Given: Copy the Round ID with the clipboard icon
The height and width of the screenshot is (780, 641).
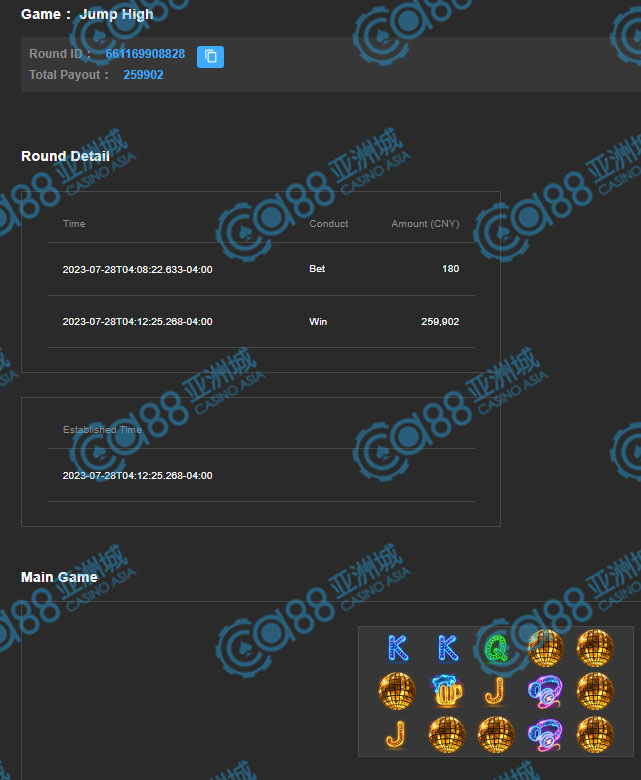Looking at the screenshot, I should 210,57.
